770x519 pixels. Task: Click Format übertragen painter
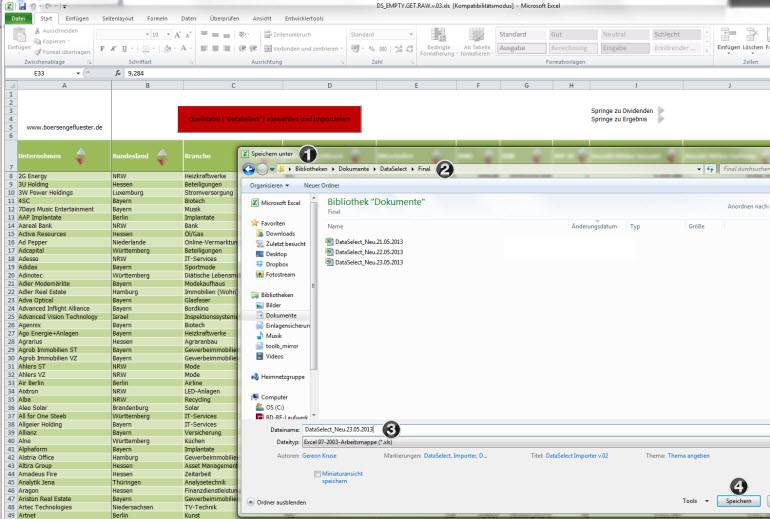pos(62,52)
